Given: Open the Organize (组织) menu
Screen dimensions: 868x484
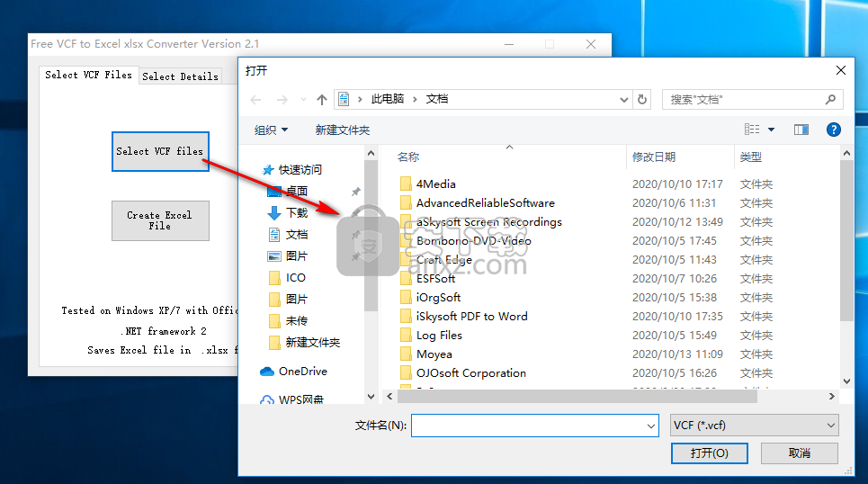Looking at the screenshot, I should [272, 130].
